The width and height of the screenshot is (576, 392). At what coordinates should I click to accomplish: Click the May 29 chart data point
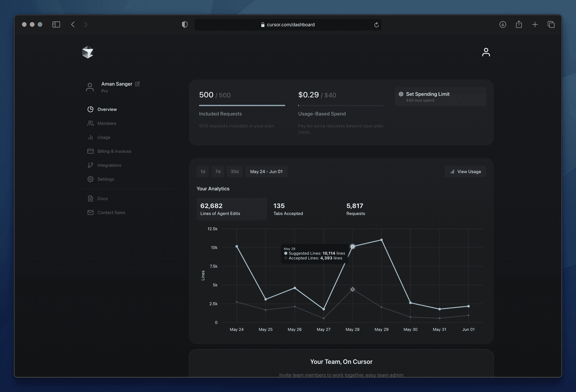tap(381, 240)
